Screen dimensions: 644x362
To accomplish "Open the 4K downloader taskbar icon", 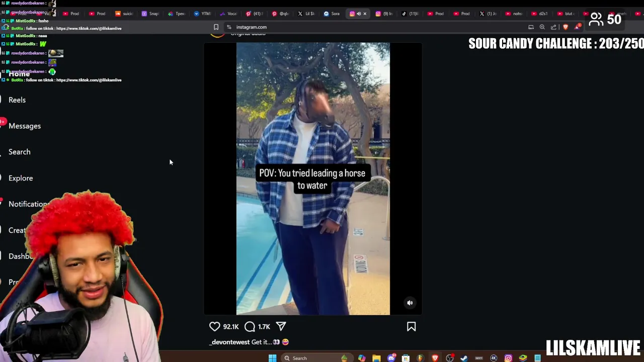I will (x=494, y=358).
